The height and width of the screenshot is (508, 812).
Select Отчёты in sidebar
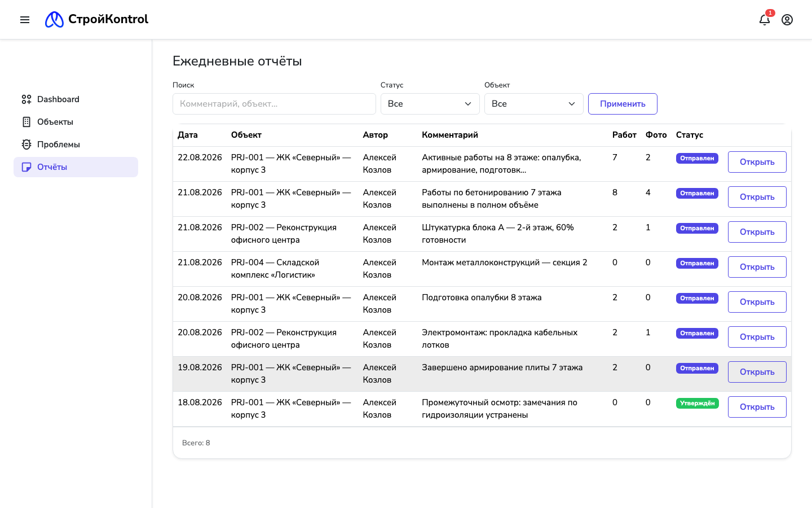[x=76, y=167]
